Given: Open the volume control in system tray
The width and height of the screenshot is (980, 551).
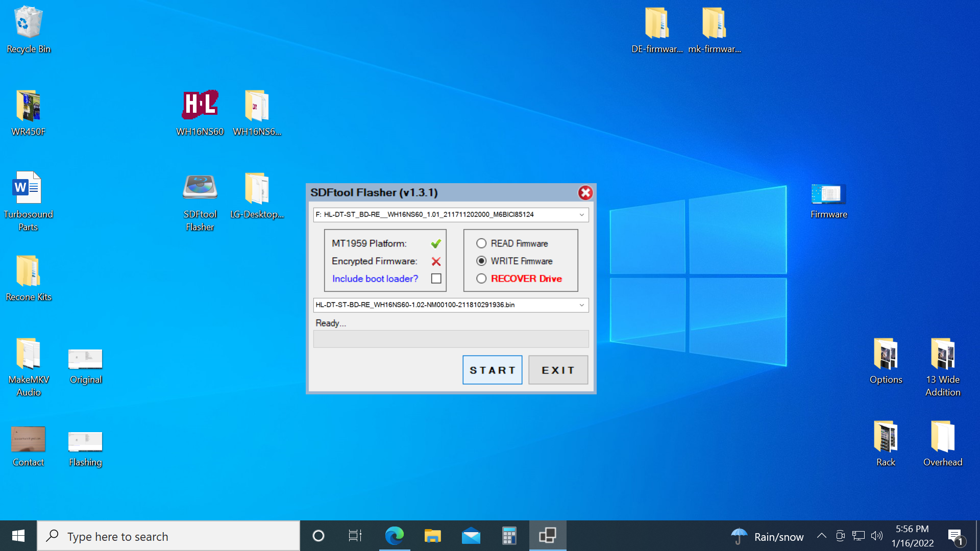Looking at the screenshot, I should click(x=877, y=536).
